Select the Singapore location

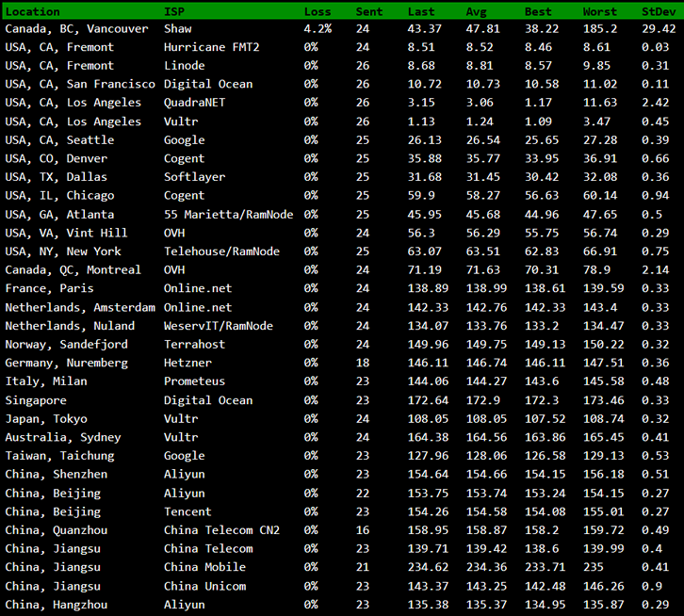click(36, 400)
